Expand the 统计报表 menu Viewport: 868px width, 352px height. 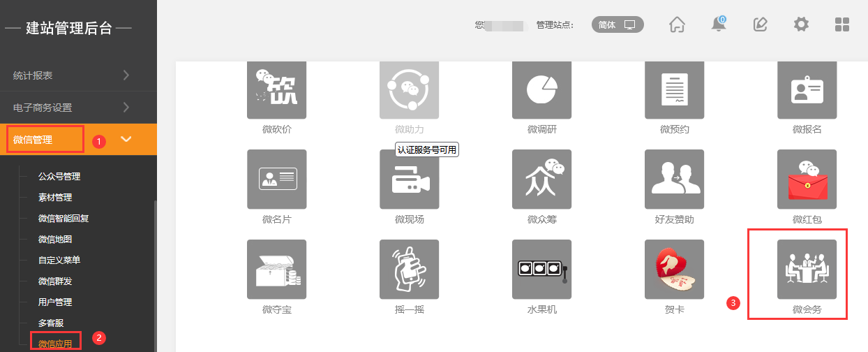pos(78,75)
